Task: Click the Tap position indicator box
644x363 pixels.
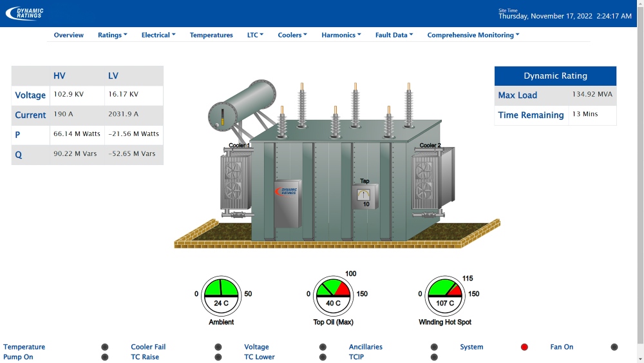Action: (x=365, y=197)
